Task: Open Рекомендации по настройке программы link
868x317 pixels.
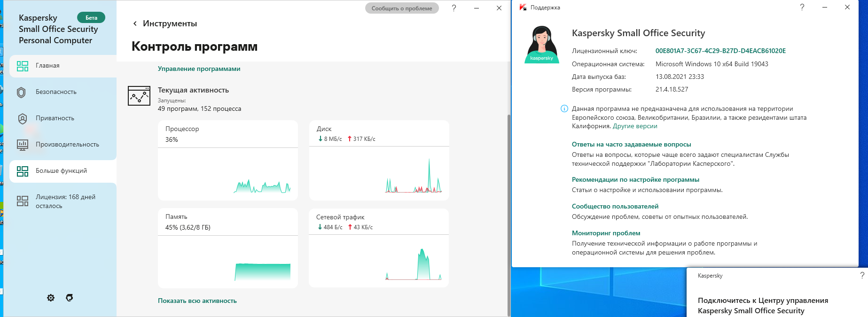Action: (x=635, y=179)
